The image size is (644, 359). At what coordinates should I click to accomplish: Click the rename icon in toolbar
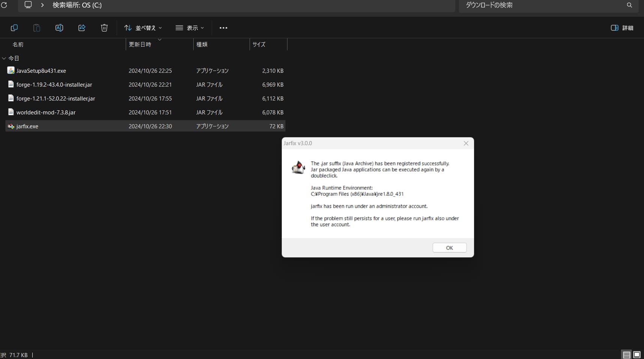click(59, 28)
